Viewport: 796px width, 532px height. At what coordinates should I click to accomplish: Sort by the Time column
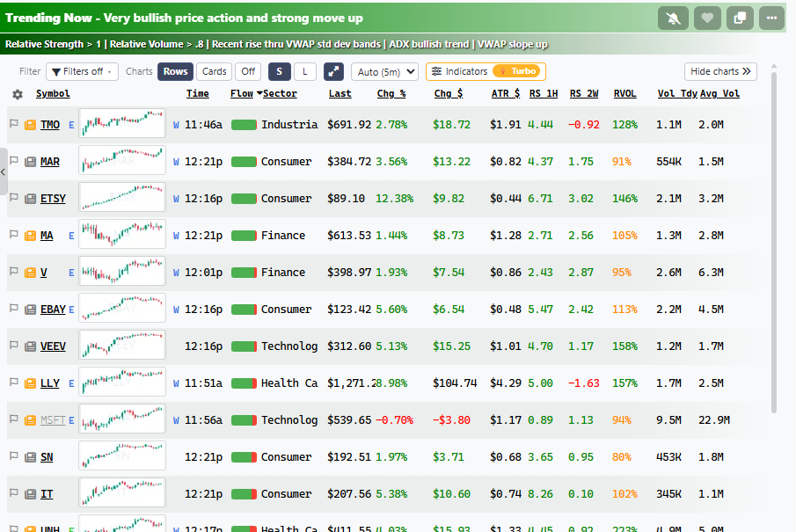coord(198,94)
